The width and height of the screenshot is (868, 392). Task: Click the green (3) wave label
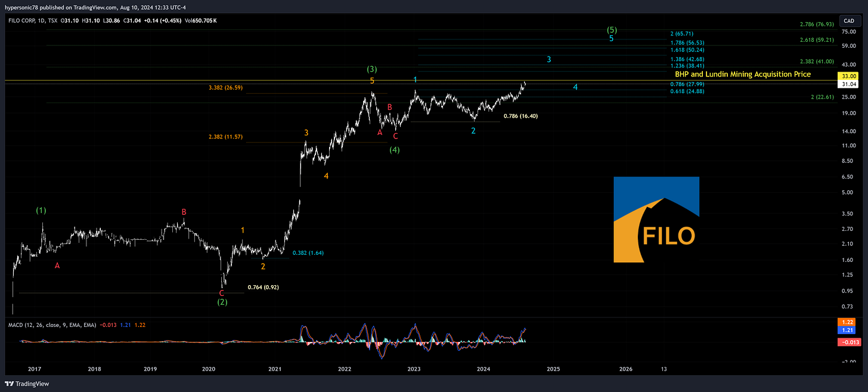[372, 70]
